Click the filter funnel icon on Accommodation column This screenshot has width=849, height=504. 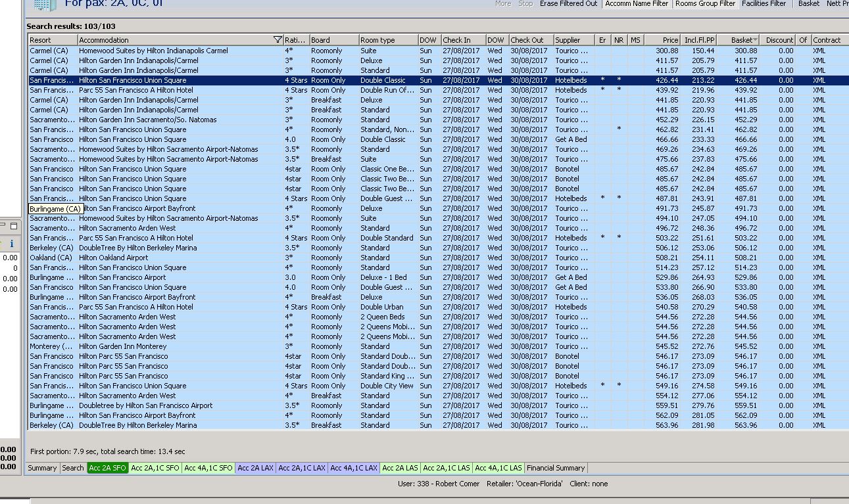pos(278,40)
